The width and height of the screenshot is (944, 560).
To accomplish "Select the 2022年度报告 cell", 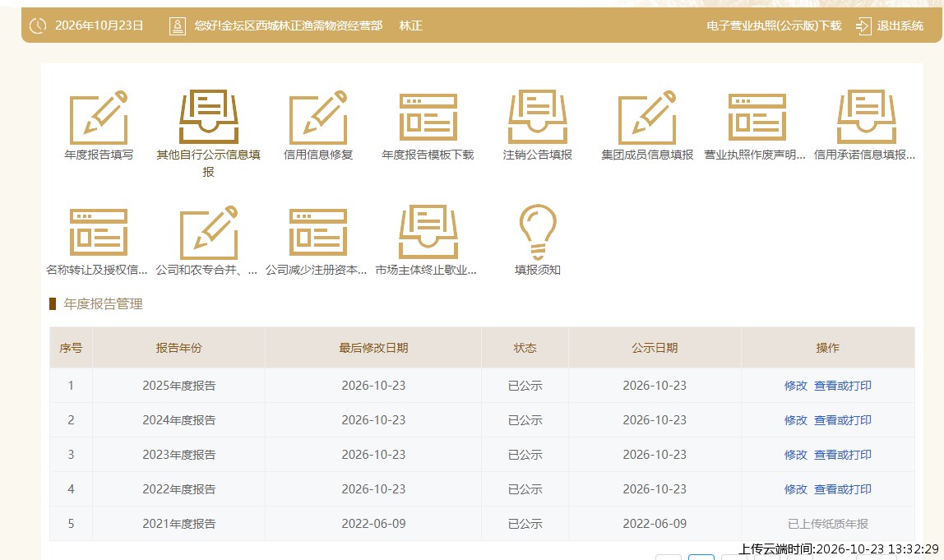I will pyautogui.click(x=178, y=489).
